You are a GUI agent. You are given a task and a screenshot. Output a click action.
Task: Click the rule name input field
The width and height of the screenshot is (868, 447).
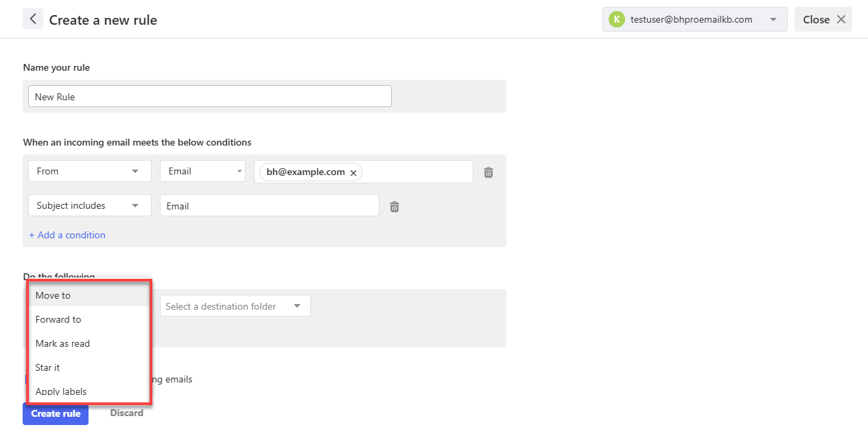[x=210, y=96]
